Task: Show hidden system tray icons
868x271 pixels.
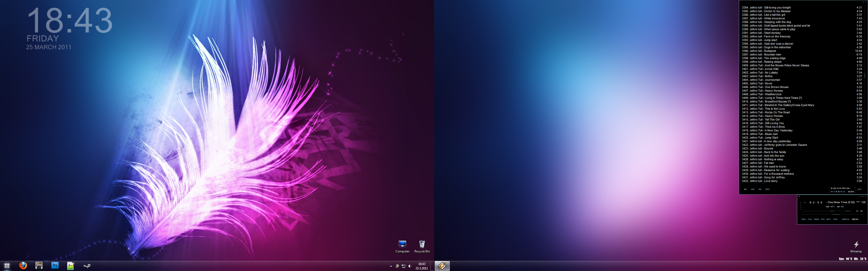Action: 391,266
